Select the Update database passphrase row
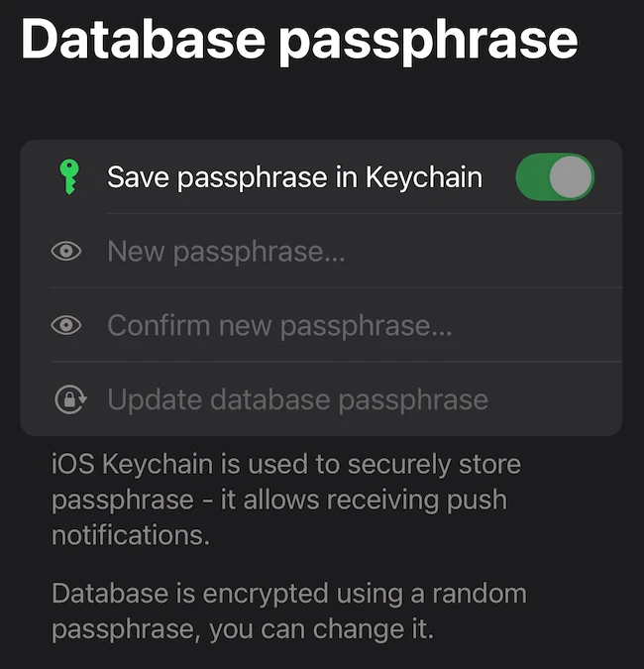This screenshot has width=644, height=669. pos(321,399)
